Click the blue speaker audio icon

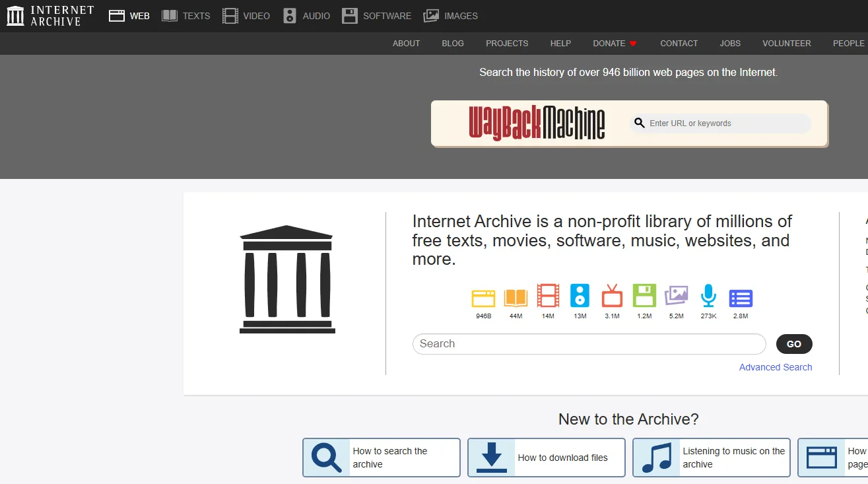[x=580, y=296]
